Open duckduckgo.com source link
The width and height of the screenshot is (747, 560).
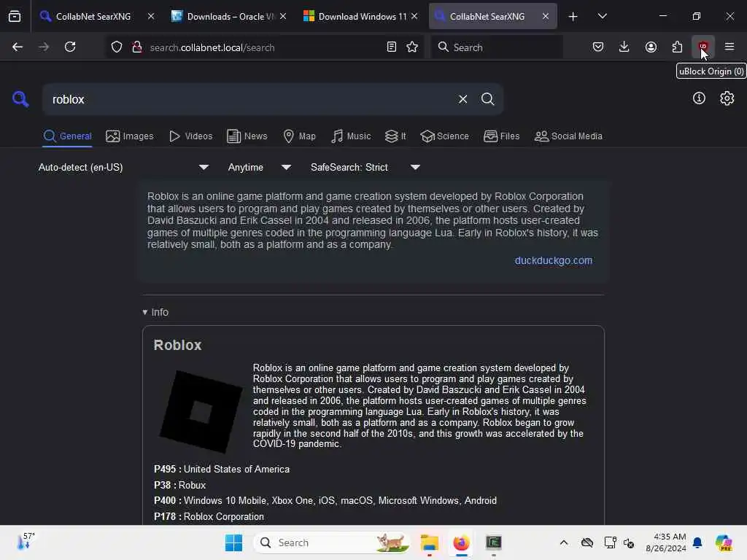point(553,260)
